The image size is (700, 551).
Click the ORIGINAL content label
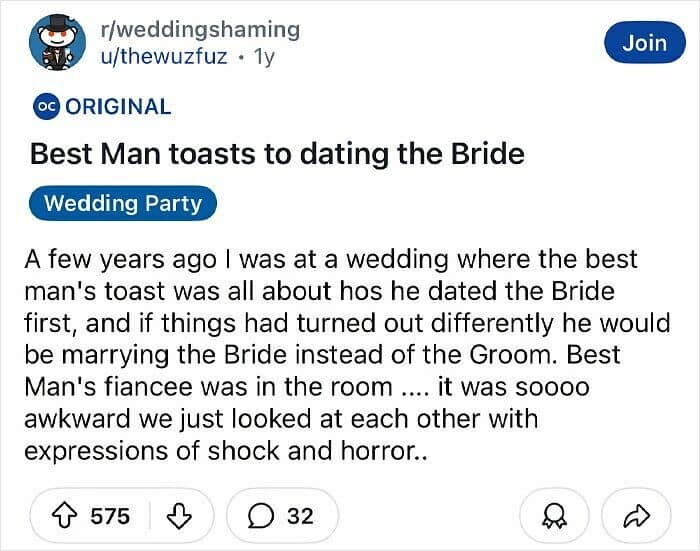(118, 106)
